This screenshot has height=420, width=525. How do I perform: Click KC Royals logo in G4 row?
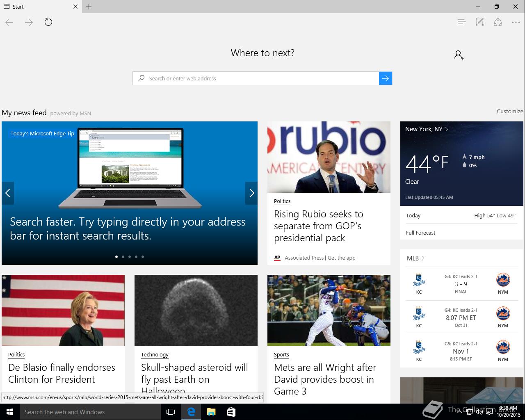pos(419,314)
